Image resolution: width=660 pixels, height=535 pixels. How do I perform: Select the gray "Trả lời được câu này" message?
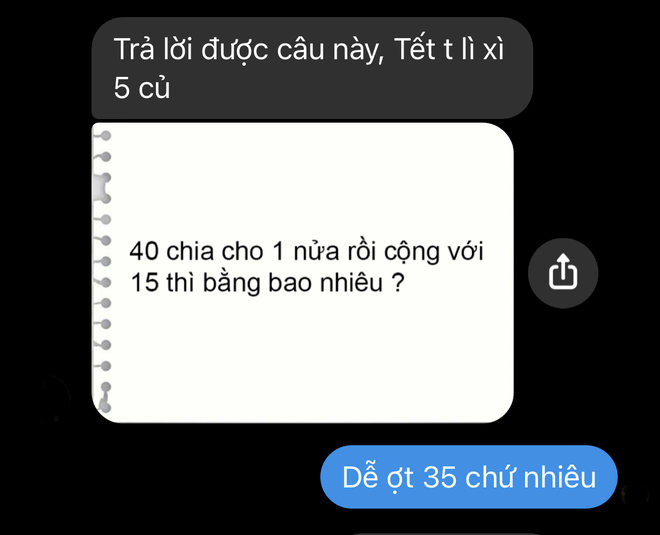[x=312, y=68]
